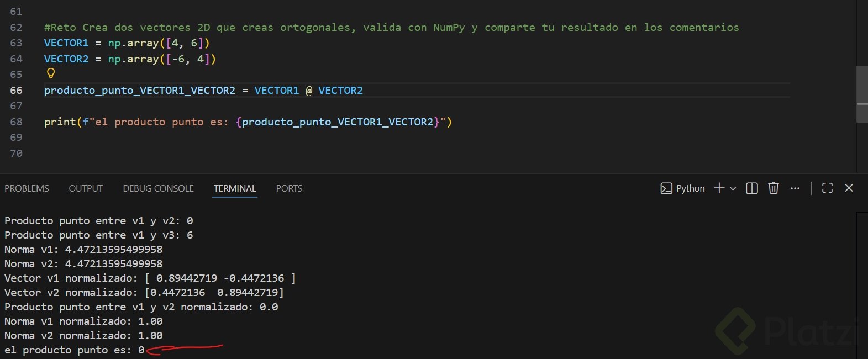Click the lightbulb code action icon

[51, 73]
